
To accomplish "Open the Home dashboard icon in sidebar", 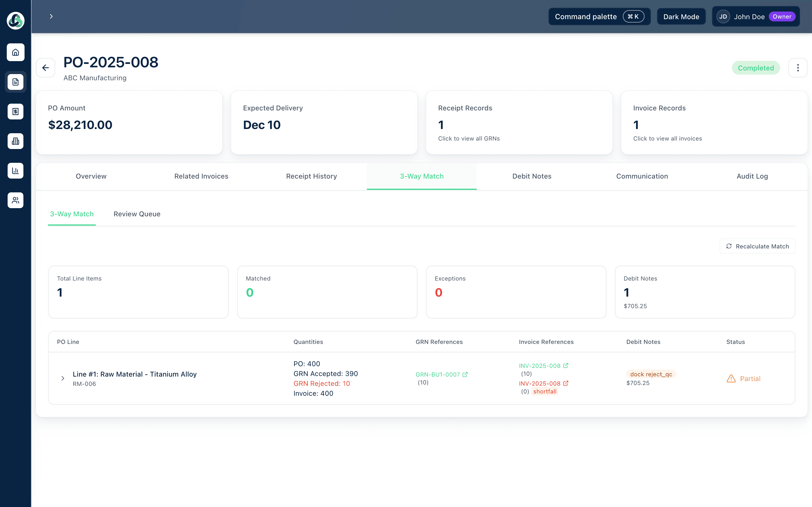I will (16, 52).
